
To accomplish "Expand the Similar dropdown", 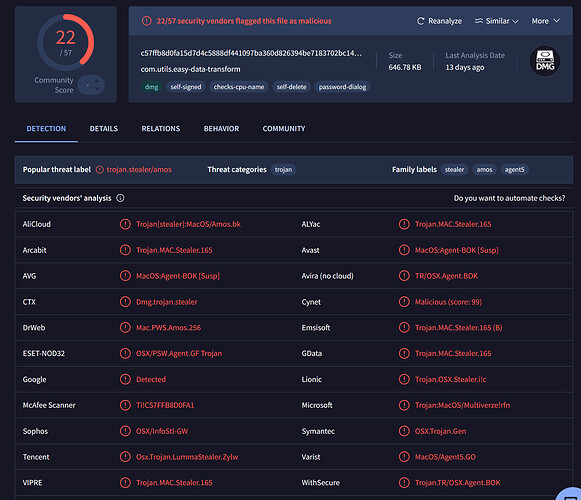I will click(x=497, y=21).
